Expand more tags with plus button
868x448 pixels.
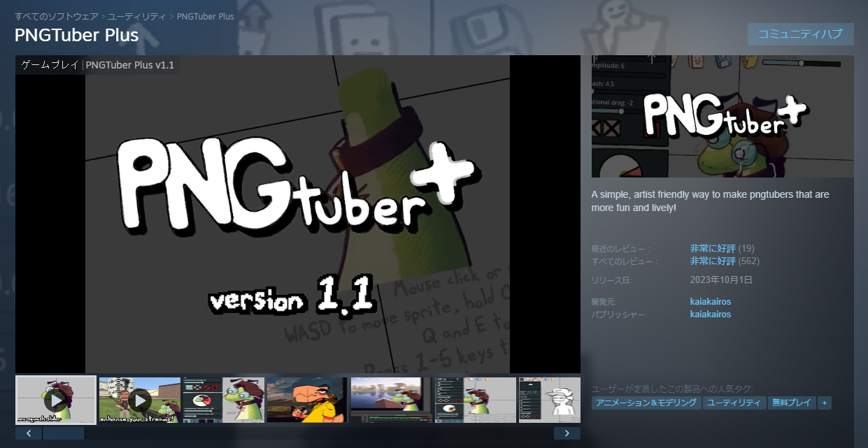[x=825, y=403]
